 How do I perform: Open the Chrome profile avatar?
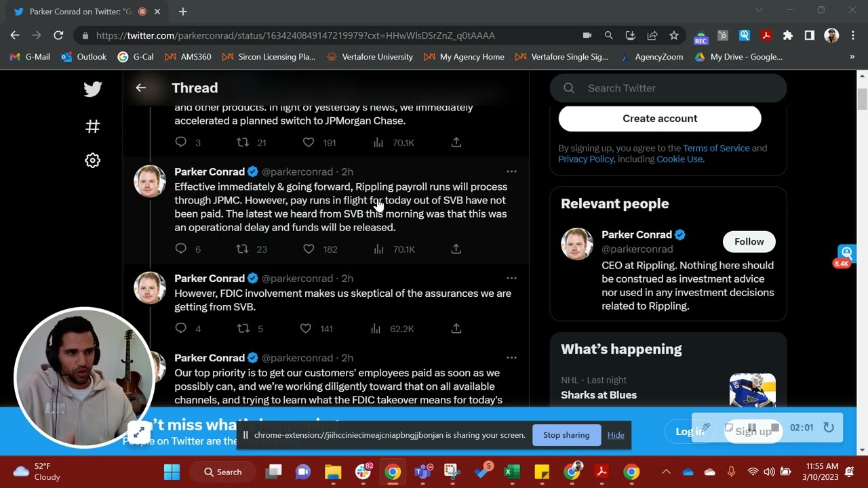click(831, 35)
